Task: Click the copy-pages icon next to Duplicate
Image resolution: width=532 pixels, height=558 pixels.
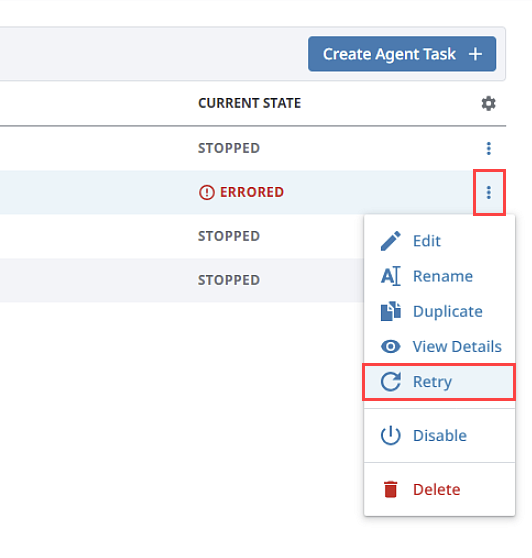Action: pyautogui.click(x=391, y=311)
